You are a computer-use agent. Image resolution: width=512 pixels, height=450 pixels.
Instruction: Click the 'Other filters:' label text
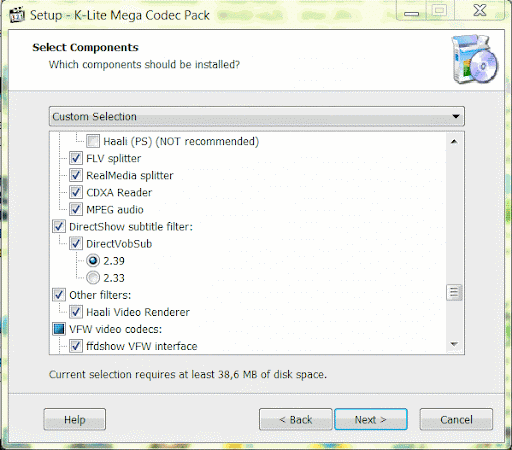point(100,295)
